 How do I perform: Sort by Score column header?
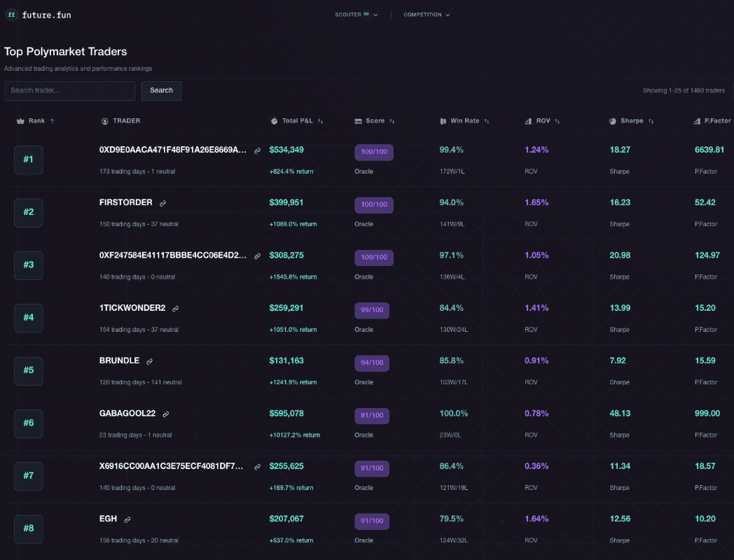pyautogui.click(x=375, y=121)
